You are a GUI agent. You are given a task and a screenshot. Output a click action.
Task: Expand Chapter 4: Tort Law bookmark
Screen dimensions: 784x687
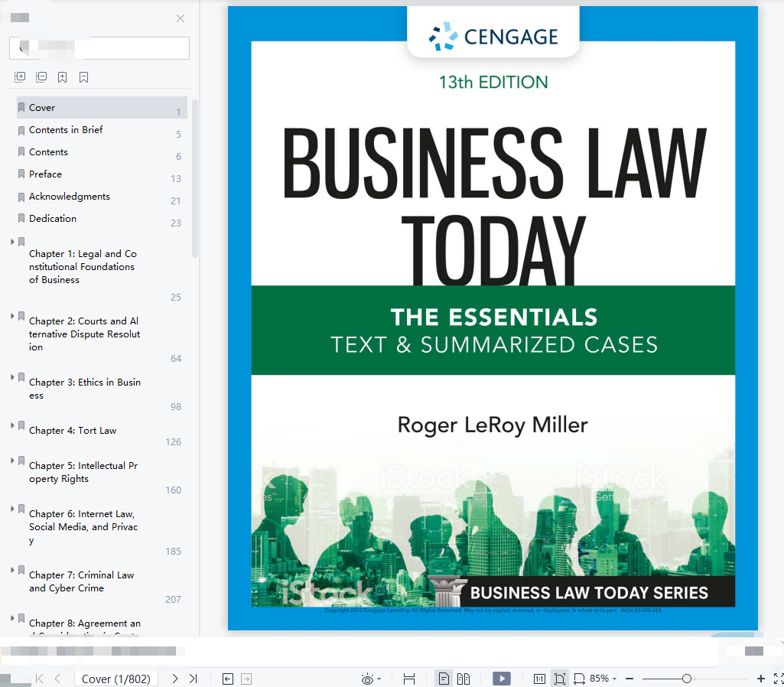[12, 425]
